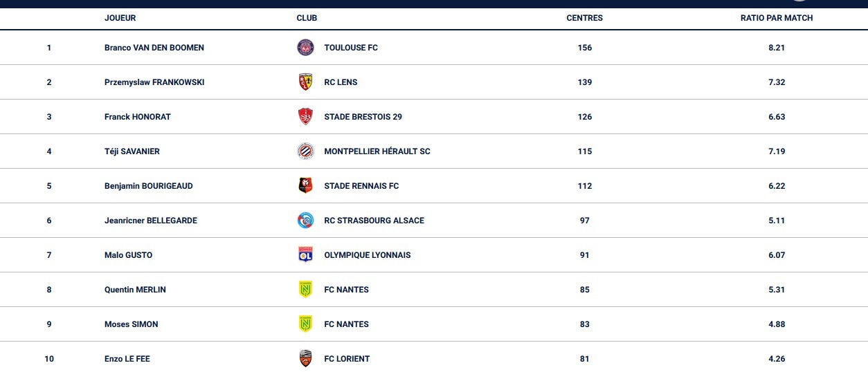The image size is (868, 372).
Task: Open Przemyslaw FRANKOWSKI player page
Action: pos(154,82)
